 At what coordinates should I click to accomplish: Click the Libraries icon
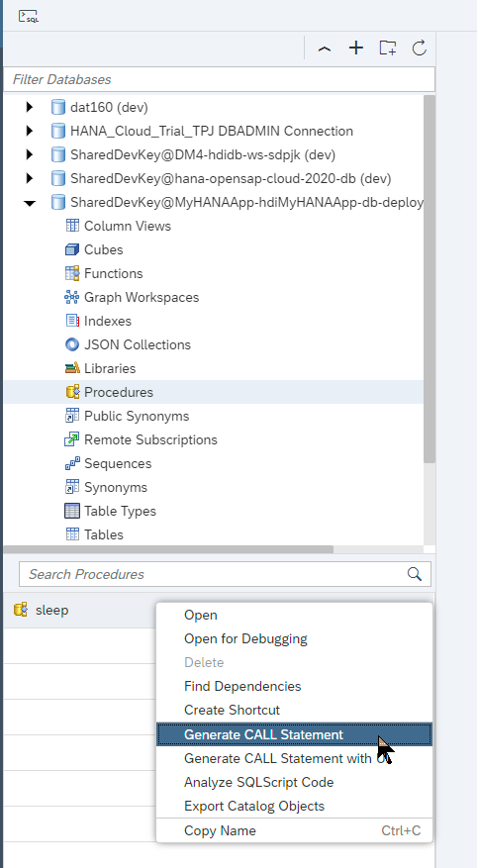click(x=72, y=368)
